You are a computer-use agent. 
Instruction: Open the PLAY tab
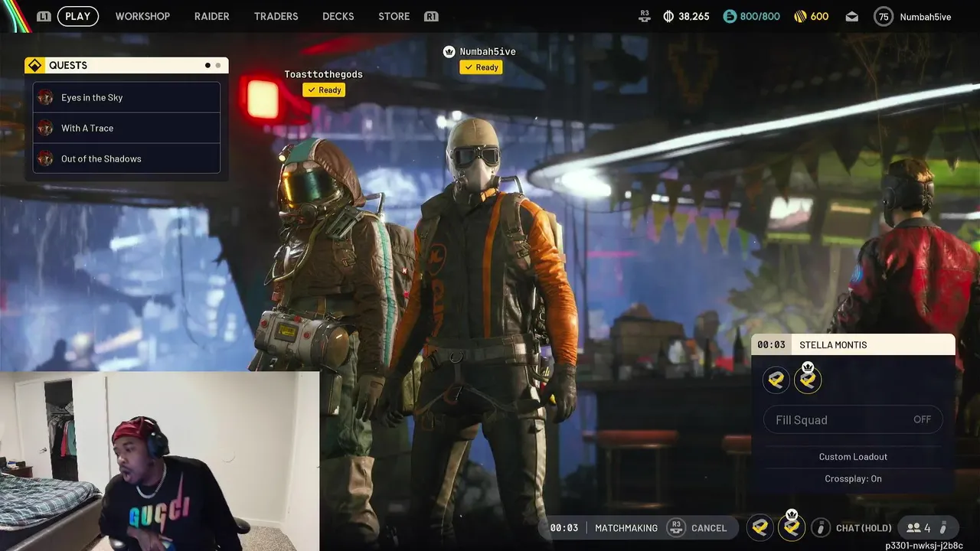pyautogui.click(x=78, y=16)
